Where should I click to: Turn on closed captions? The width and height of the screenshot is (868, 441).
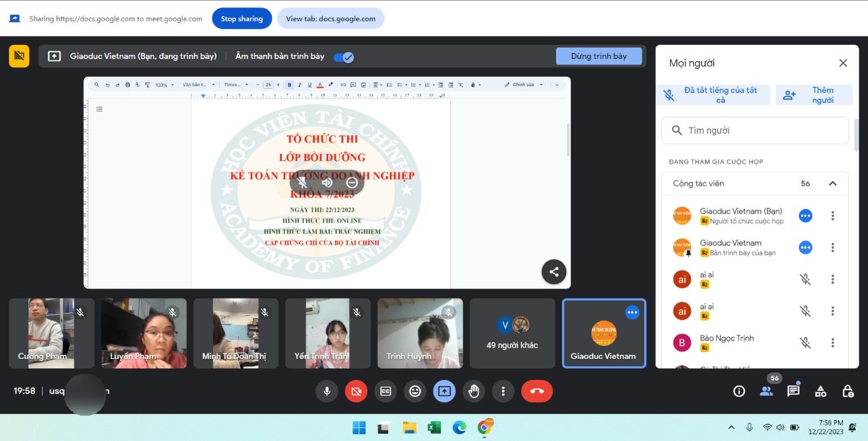(385, 391)
